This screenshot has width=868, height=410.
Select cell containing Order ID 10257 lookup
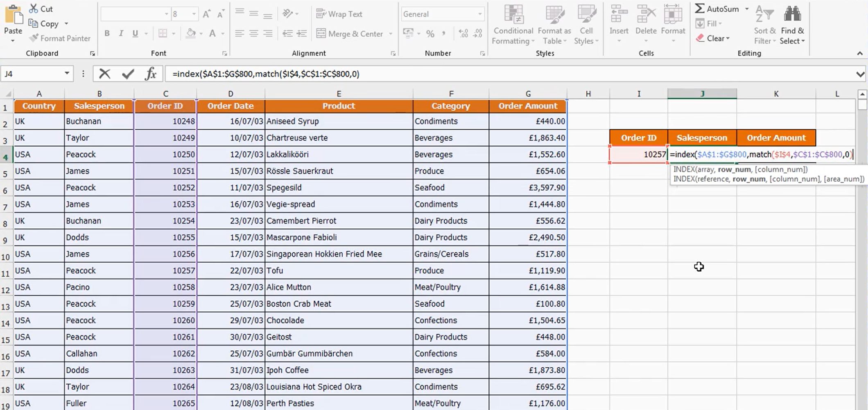[638, 154]
